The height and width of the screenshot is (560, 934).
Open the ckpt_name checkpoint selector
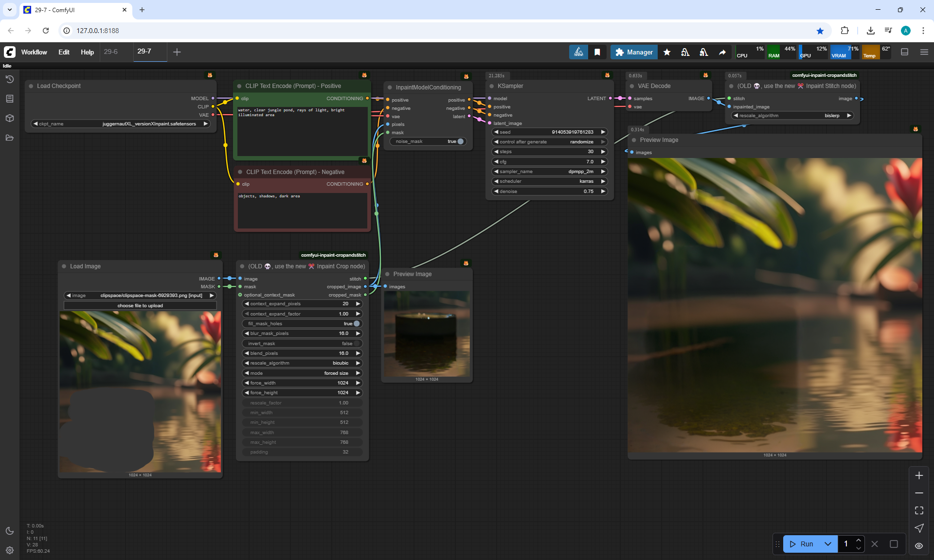pos(121,124)
